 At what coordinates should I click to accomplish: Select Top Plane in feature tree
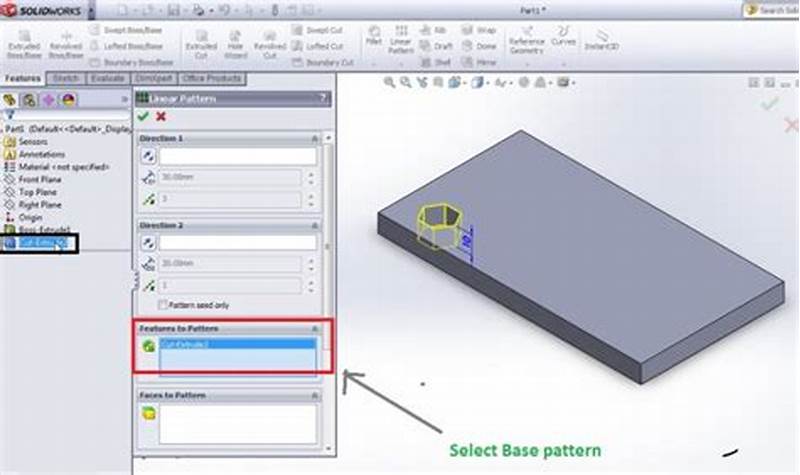click(x=31, y=192)
